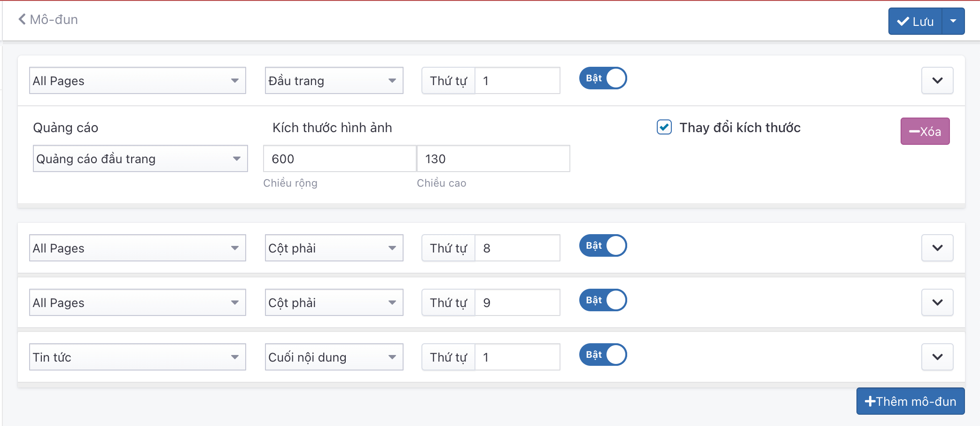Uncheck Thay đổi kích thước checkbox
The image size is (980, 426).
click(x=664, y=127)
